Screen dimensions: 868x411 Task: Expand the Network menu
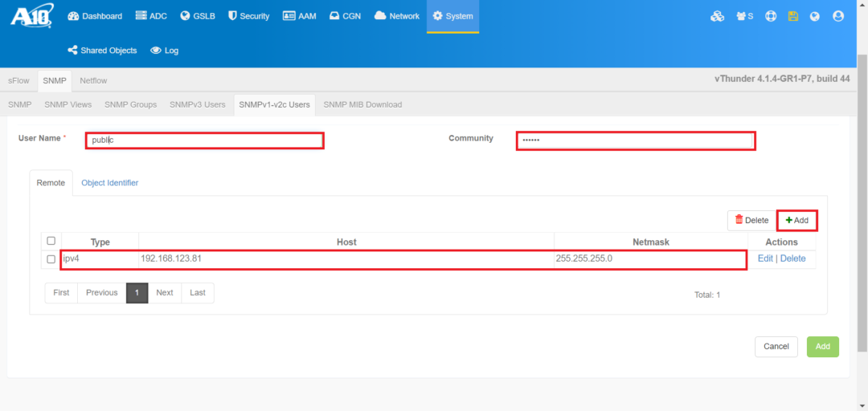397,16
